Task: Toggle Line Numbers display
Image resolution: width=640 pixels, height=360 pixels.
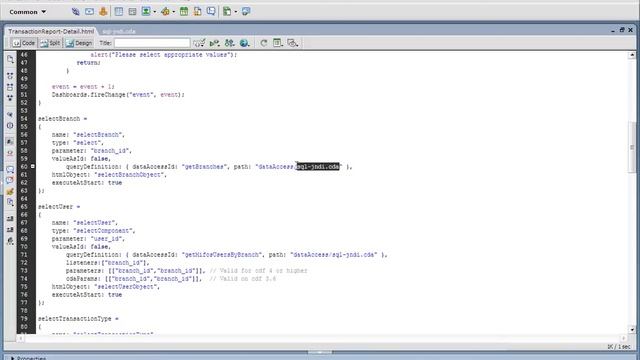Action: point(10,141)
